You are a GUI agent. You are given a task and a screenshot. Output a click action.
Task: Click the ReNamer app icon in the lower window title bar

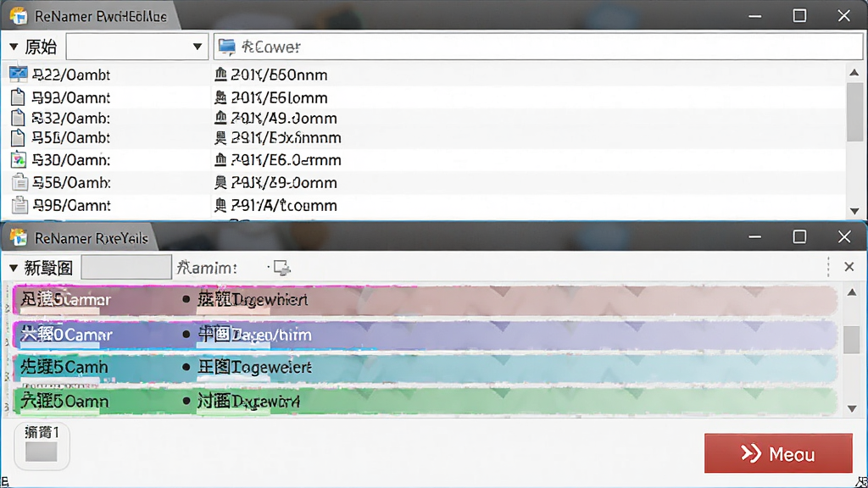[x=19, y=238]
